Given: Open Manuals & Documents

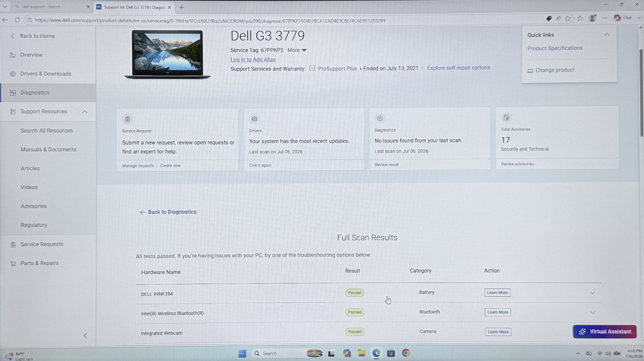Looking at the screenshot, I should point(48,149).
